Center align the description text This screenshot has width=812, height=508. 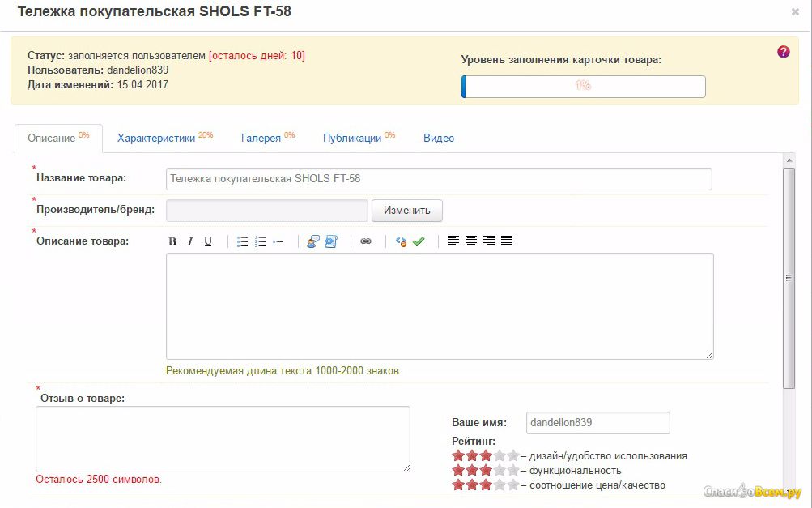click(x=470, y=240)
